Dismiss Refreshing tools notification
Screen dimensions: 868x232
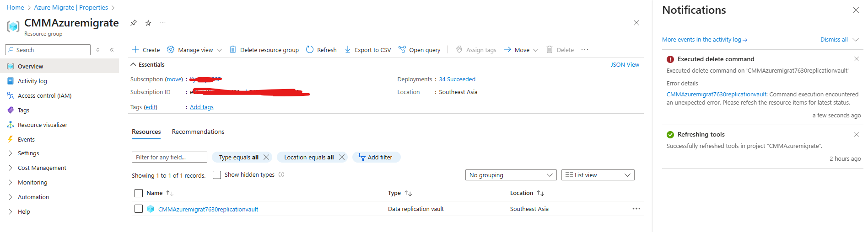point(856,134)
